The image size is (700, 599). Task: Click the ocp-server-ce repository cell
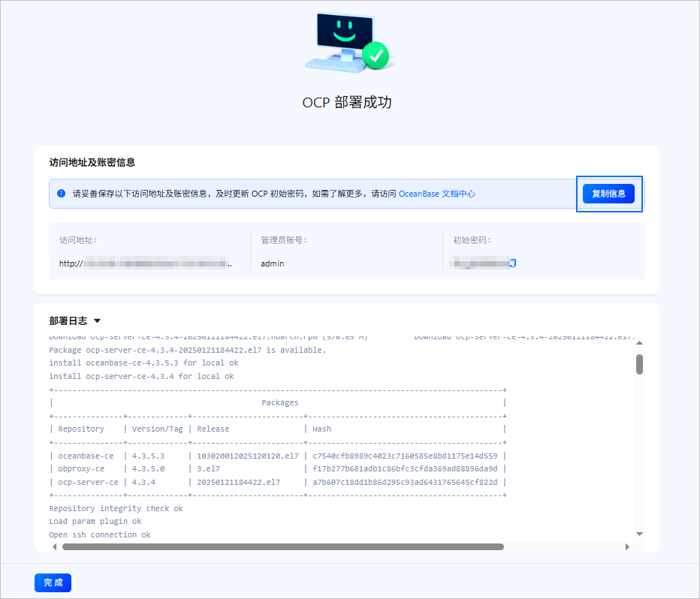(x=88, y=482)
